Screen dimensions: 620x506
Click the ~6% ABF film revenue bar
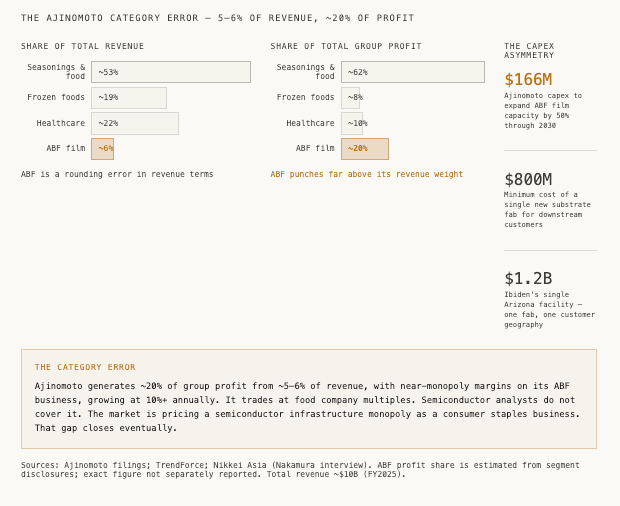tap(102, 149)
